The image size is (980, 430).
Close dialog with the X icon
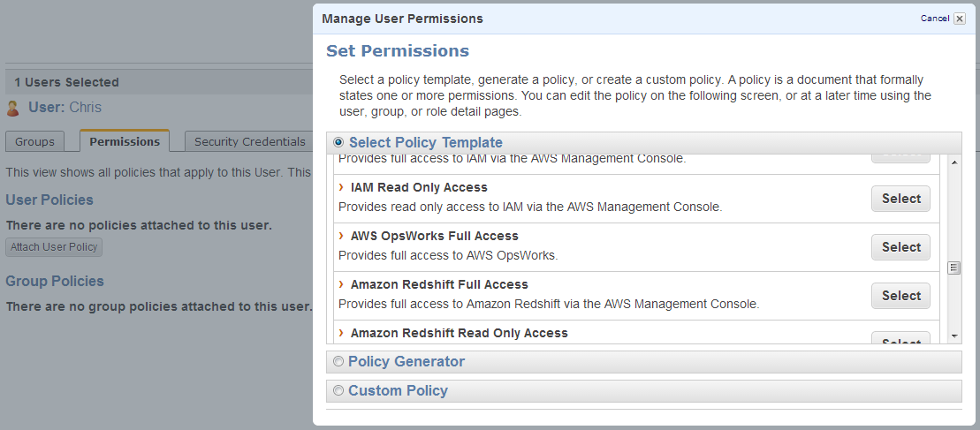point(960,19)
